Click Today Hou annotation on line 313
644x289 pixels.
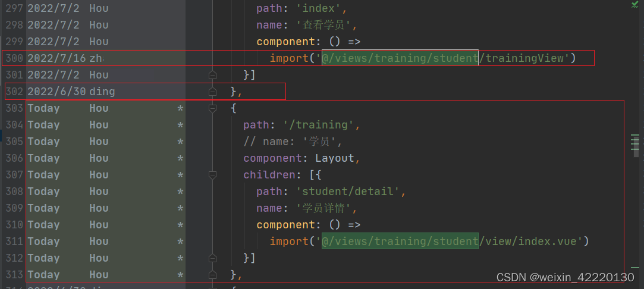(68, 275)
